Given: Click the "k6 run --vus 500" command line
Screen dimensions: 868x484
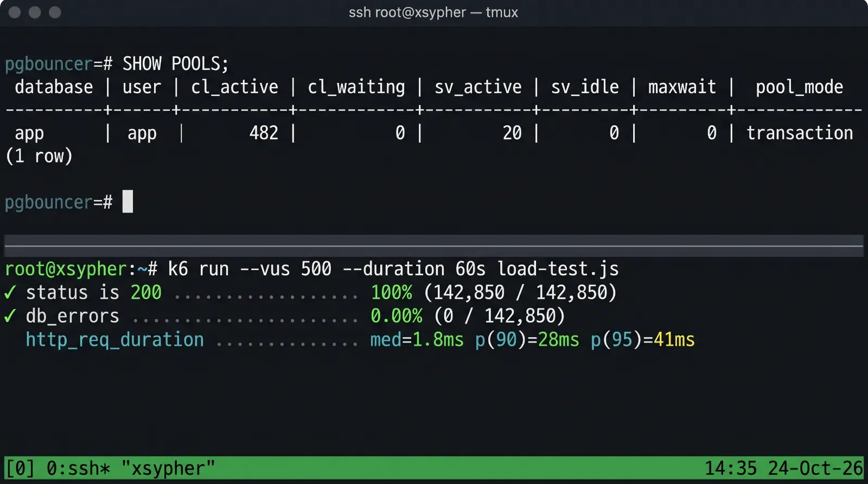Looking at the screenshot, I should 393,269.
